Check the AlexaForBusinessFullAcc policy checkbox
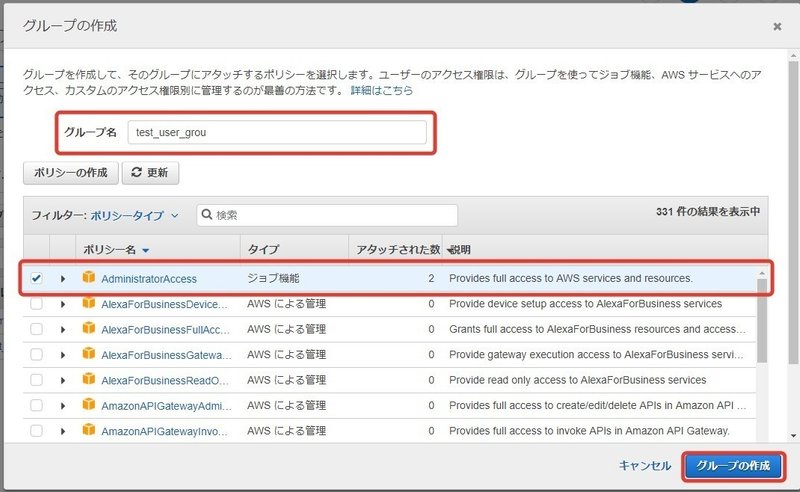This screenshot has height=492, width=800. [36, 329]
